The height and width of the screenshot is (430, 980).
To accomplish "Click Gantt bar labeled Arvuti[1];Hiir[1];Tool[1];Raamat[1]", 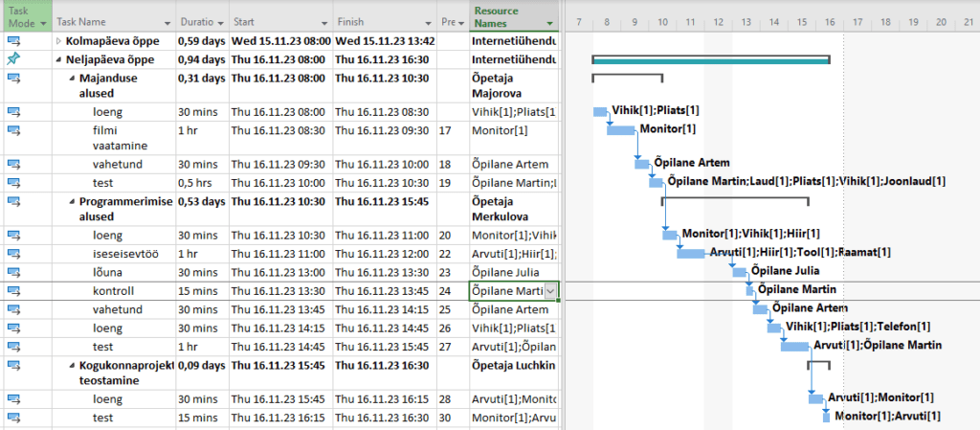I will click(x=691, y=253).
